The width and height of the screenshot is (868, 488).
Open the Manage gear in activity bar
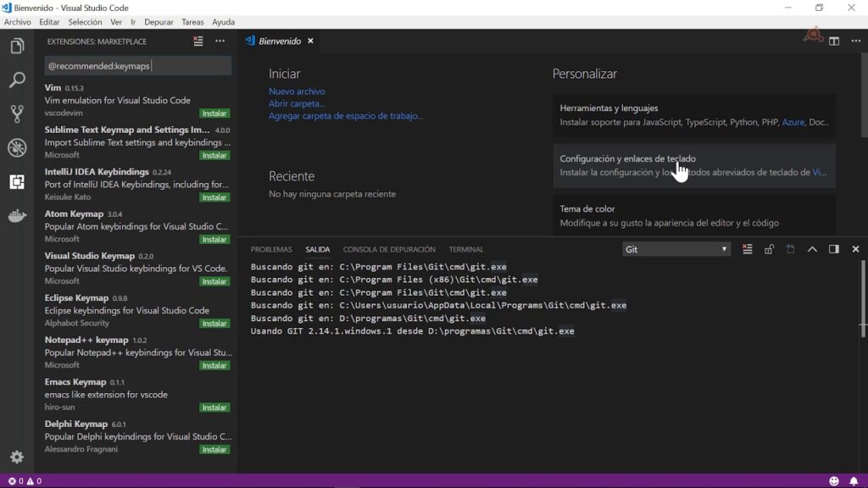tap(17, 457)
